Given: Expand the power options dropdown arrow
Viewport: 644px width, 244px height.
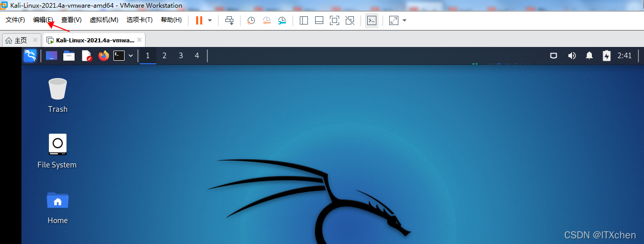Looking at the screenshot, I should point(210,20).
